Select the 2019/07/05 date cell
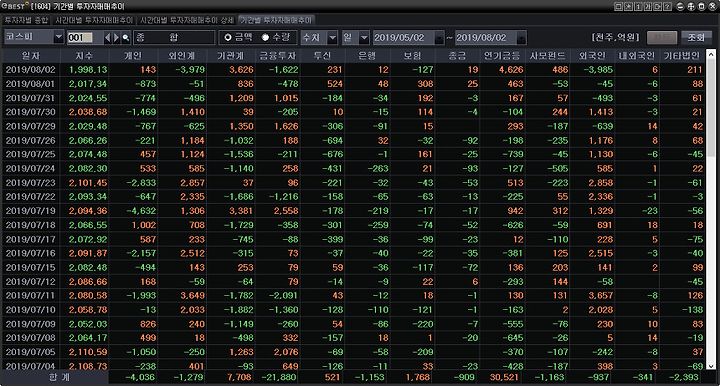Viewport: 720px width, 386px height. point(31,352)
